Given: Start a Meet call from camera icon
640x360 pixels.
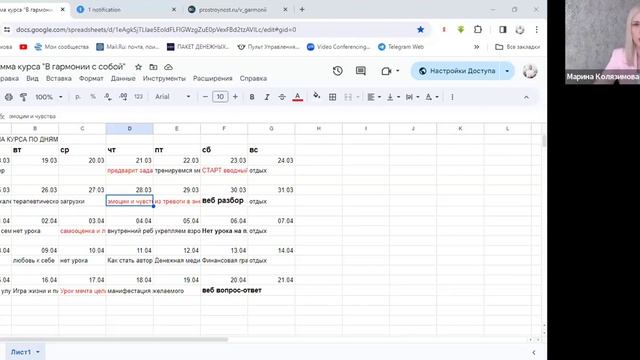Looking at the screenshot, I should (386, 71).
